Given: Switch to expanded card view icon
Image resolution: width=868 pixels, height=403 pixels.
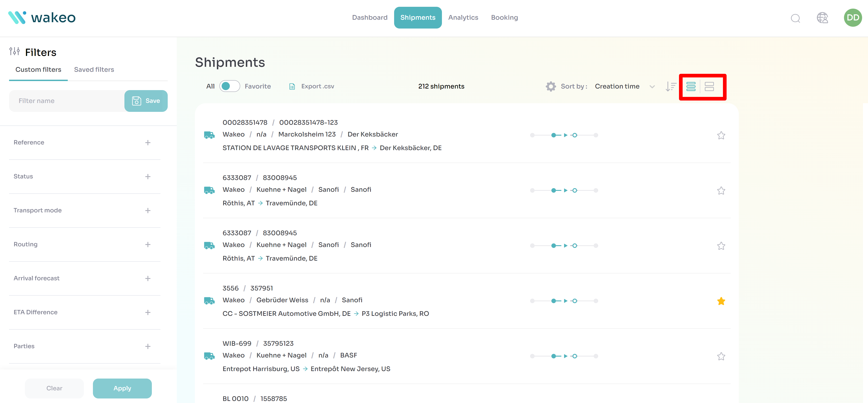Looking at the screenshot, I should point(709,86).
